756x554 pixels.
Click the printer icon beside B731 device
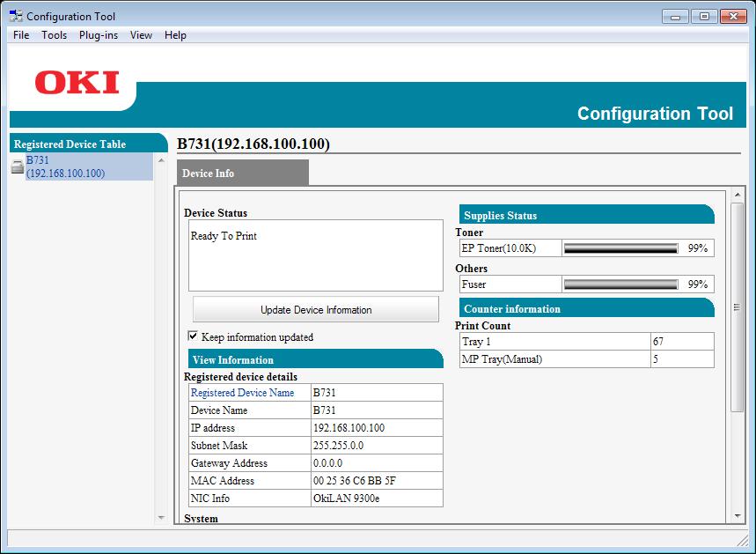[x=18, y=167]
